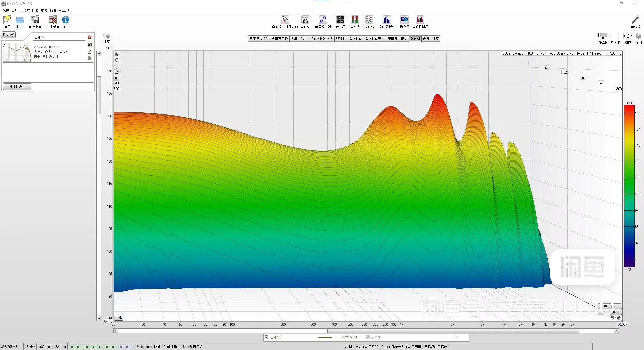
Task: Click the horizontal scrollbar's right arrow
Action: 616,331
